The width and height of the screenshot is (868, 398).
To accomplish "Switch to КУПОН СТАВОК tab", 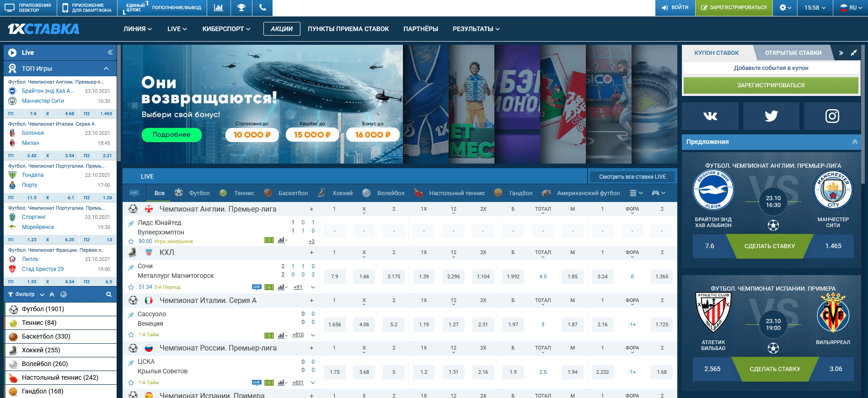I will tap(716, 53).
